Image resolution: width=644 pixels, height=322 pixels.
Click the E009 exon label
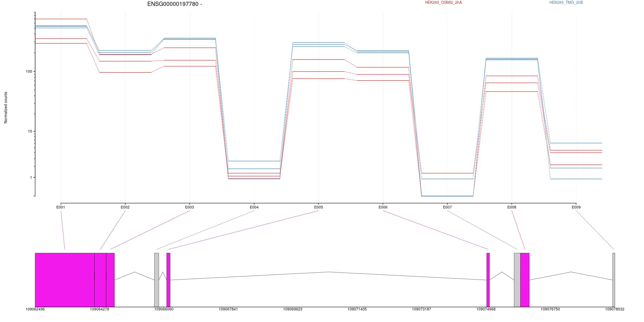tap(576, 207)
